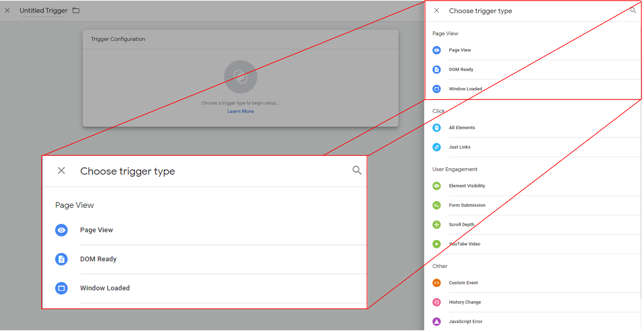This screenshot has width=644, height=332.
Task: Click the green Element Visibility eye icon
Action: coord(436,186)
